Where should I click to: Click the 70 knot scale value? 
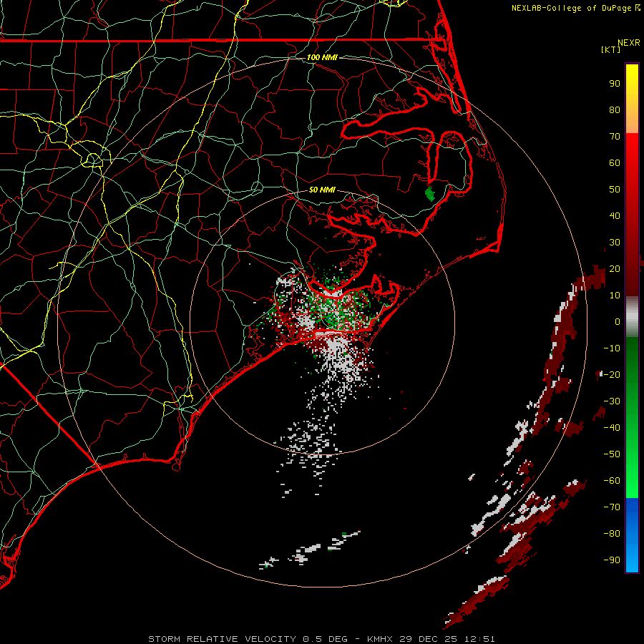pos(615,137)
